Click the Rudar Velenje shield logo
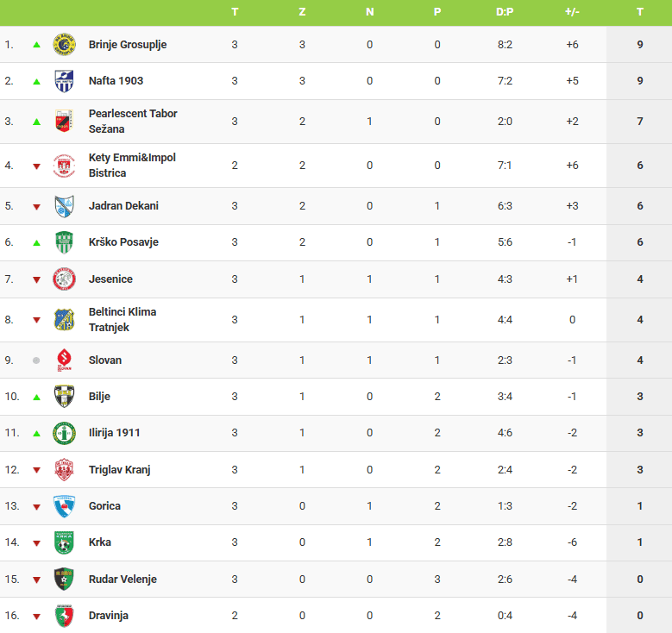The width and height of the screenshot is (672, 633). (x=65, y=580)
